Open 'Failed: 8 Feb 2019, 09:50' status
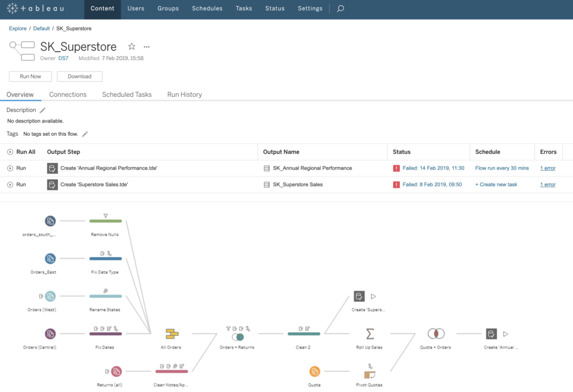This screenshot has width=573, height=392. [x=432, y=185]
